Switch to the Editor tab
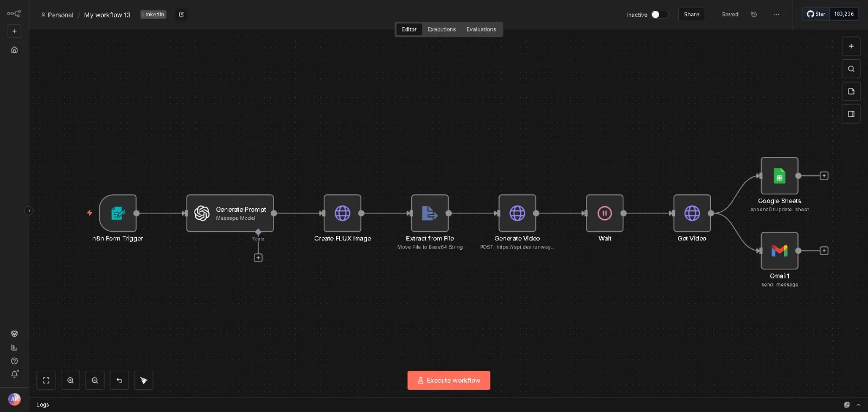Screen dimensions: 868x412 tap(409, 29)
